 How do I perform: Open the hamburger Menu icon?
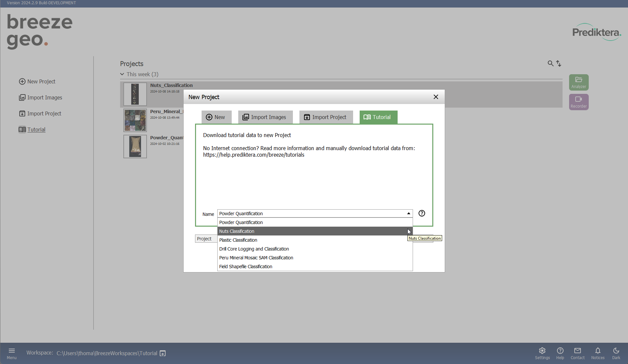11,353
